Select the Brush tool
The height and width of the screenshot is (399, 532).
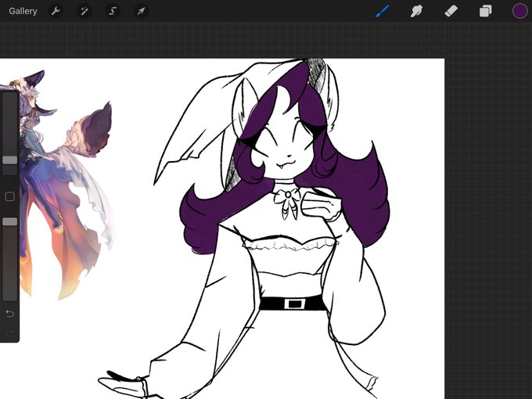[383, 11]
